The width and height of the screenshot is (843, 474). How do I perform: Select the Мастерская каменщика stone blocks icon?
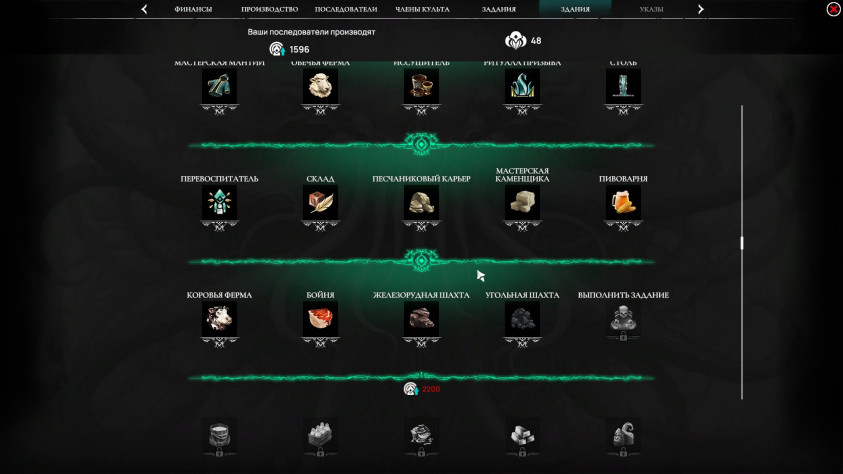pyautogui.click(x=523, y=203)
